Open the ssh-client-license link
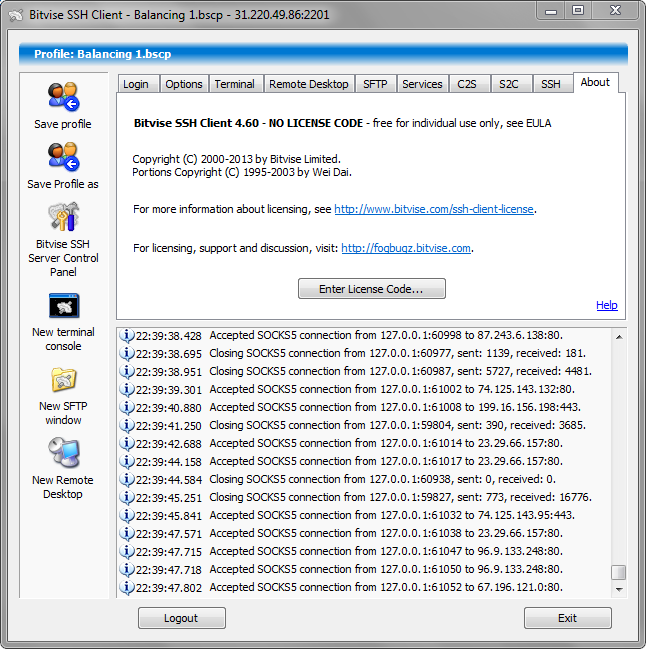646x649 pixels. pos(434,209)
